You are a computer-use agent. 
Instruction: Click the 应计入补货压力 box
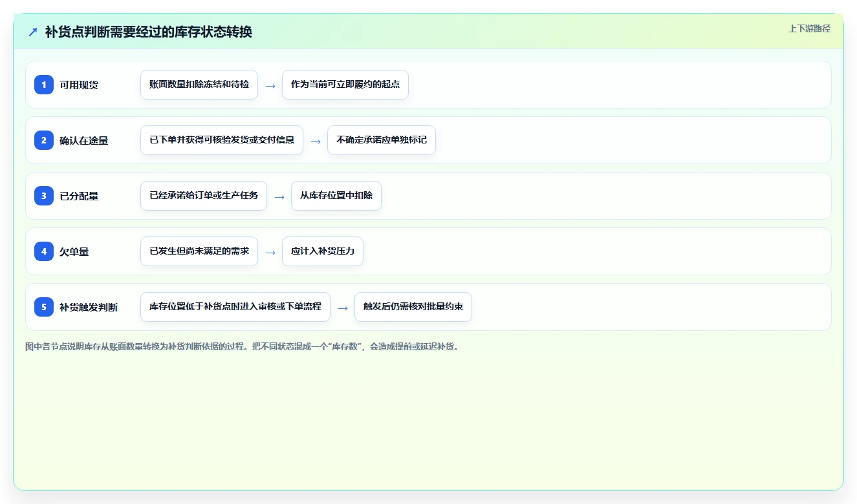point(323,251)
